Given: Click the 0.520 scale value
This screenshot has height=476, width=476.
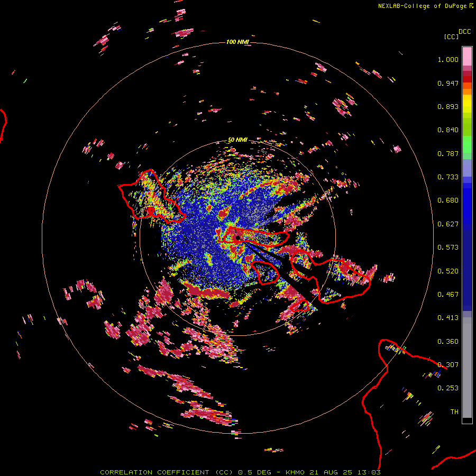Looking at the screenshot, I should click(448, 271).
